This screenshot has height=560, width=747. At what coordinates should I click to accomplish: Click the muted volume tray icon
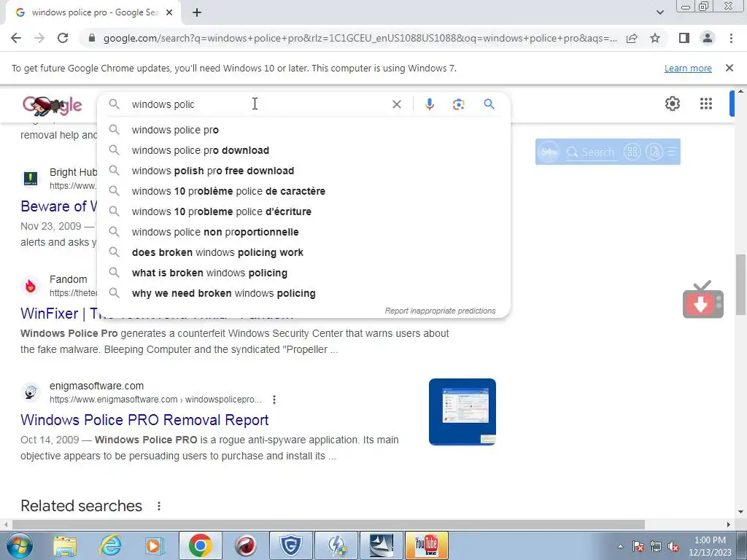point(673,547)
